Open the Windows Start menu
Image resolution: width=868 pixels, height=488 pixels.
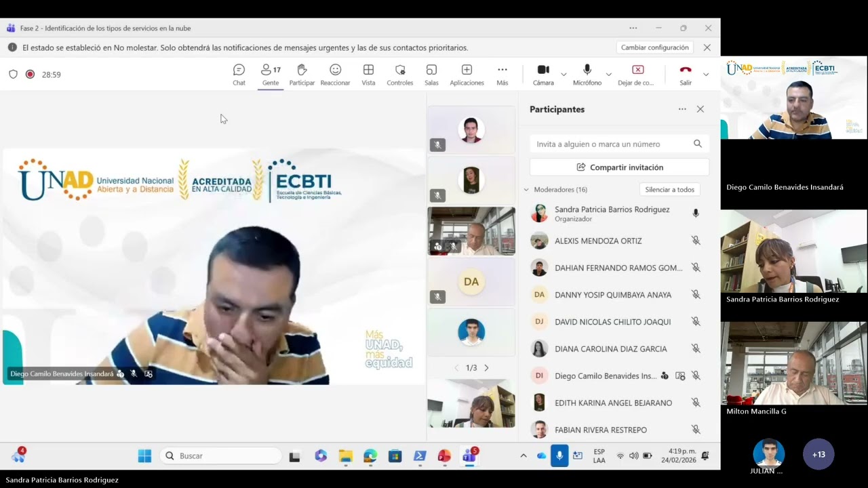coord(144,455)
